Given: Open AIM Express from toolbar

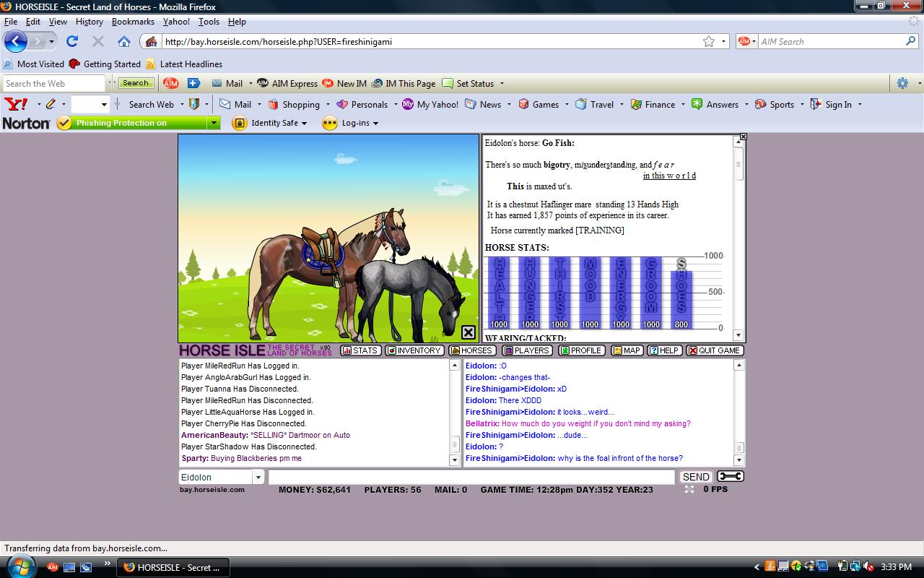Looking at the screenshot, I should (287, 83).
